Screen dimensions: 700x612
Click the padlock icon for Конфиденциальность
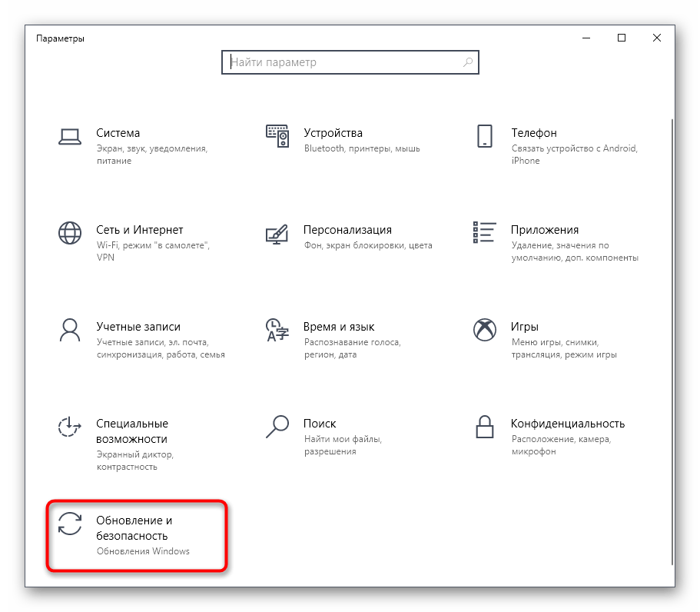(484, 425)
